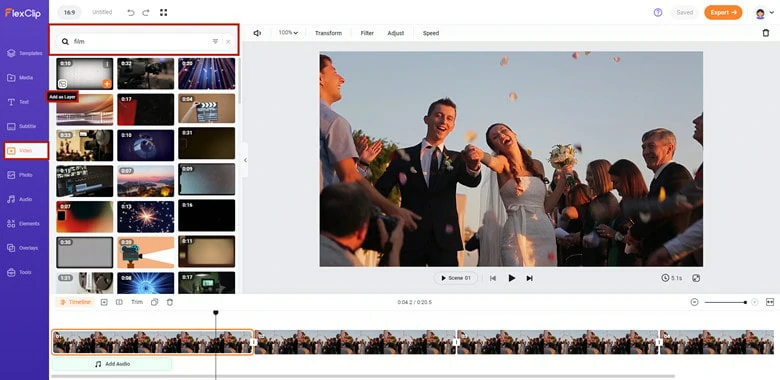
Task: Open the 100% volume dropdown
Action: coord(288,33)
